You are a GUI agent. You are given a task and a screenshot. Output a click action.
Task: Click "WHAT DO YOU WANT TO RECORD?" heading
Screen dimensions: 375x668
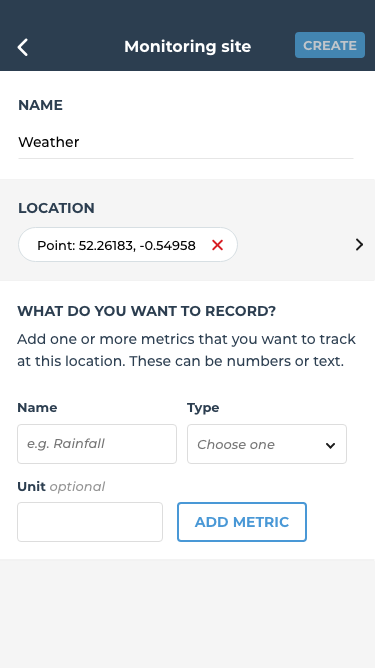click(147, 311)
